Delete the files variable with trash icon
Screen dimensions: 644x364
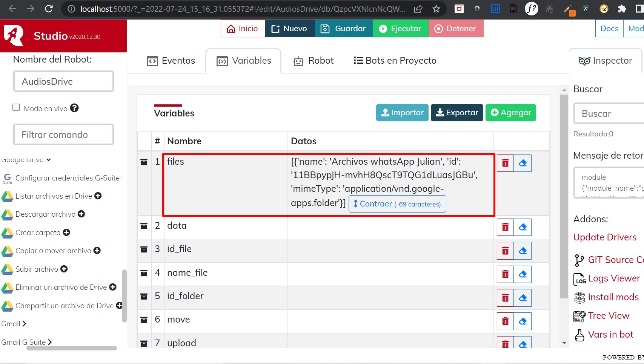coord(505,163)
